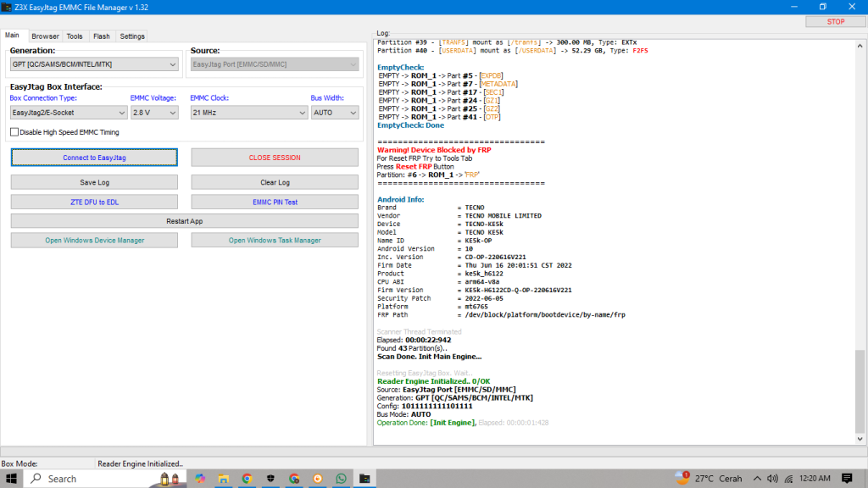Open the Settings tab
The image size is (868, 488).
coord(132,36)
